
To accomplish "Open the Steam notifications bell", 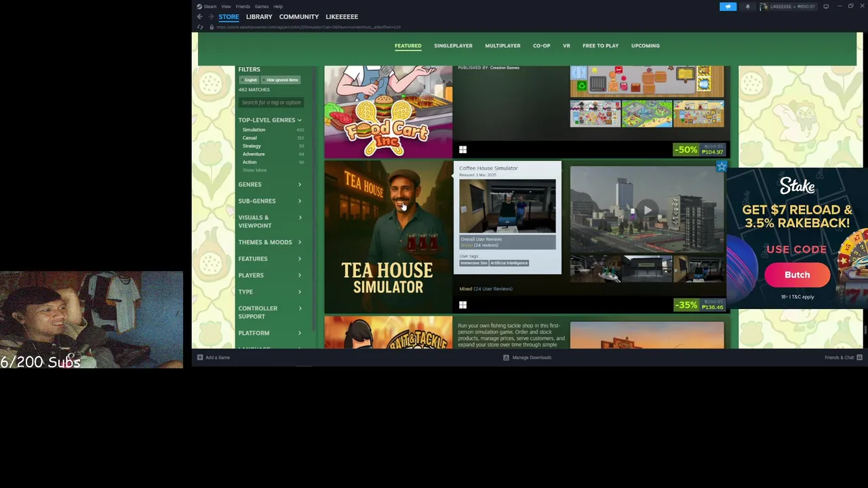I will coord(748,6).
